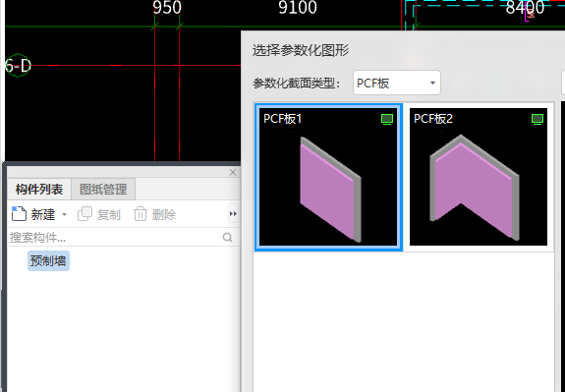Open the PCF板 section type dropdown

coord(397,83)
